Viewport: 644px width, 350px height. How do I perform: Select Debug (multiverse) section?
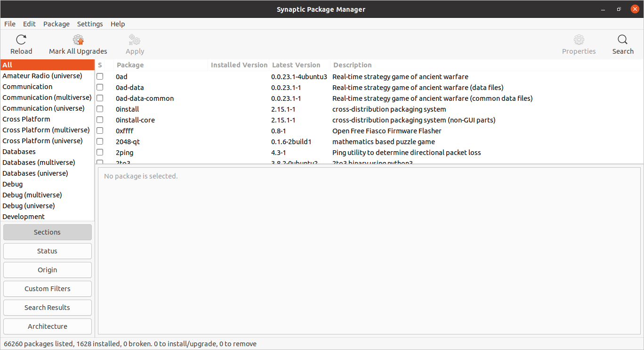(47, 195)
